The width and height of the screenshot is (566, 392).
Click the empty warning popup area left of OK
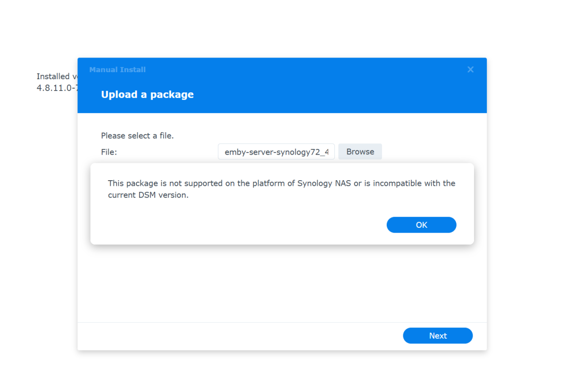236,225
